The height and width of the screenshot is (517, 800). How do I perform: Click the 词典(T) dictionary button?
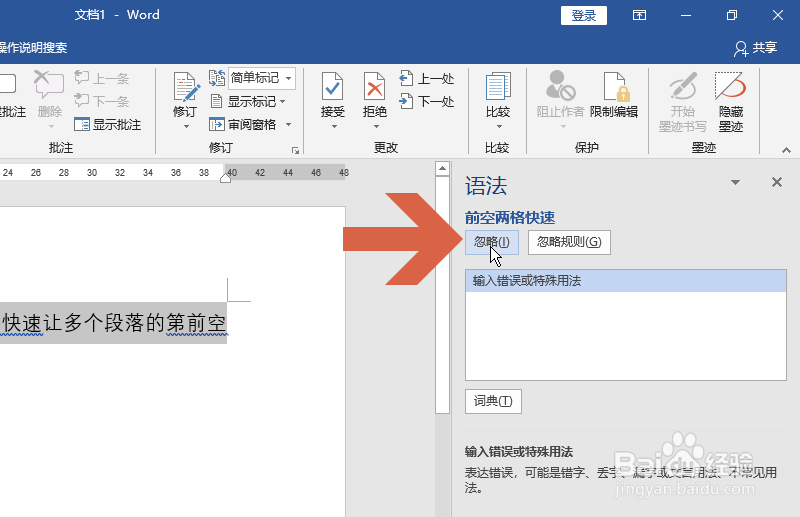[493, 401]
